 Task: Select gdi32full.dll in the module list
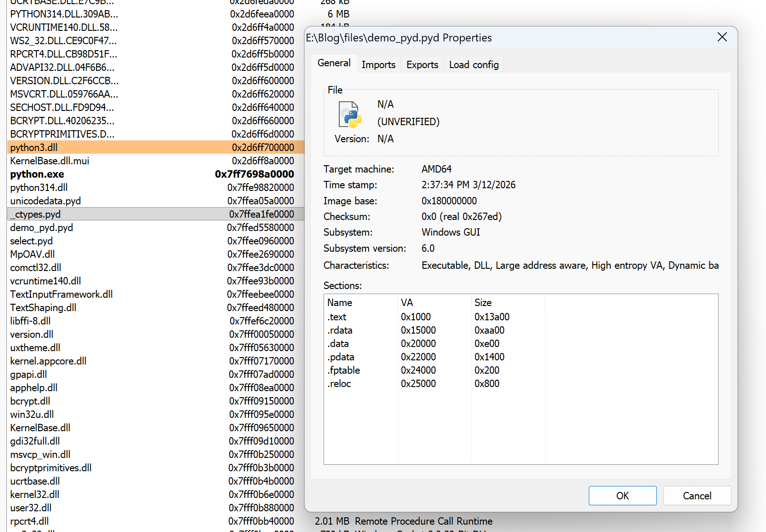[x=156, y=441]
